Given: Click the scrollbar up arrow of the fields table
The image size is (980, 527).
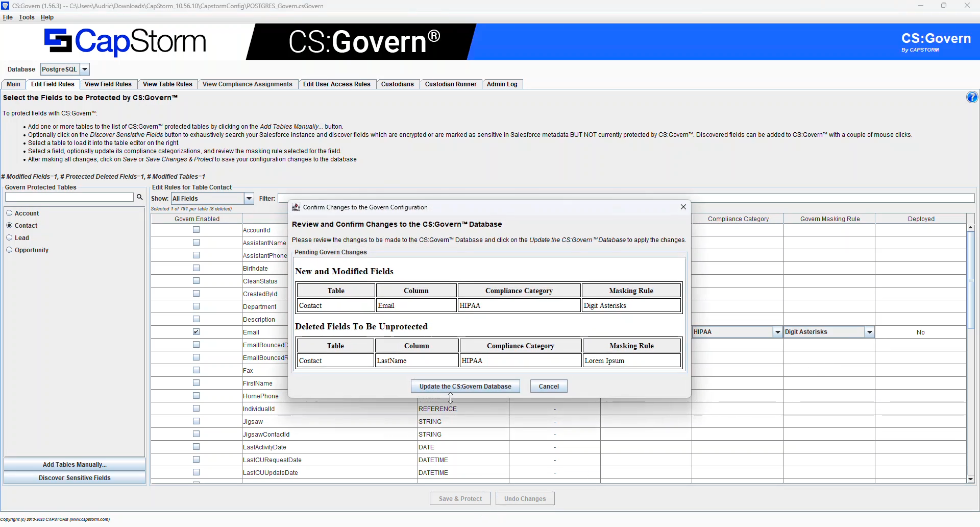Looking at the screenshot, I should [970, 227].
